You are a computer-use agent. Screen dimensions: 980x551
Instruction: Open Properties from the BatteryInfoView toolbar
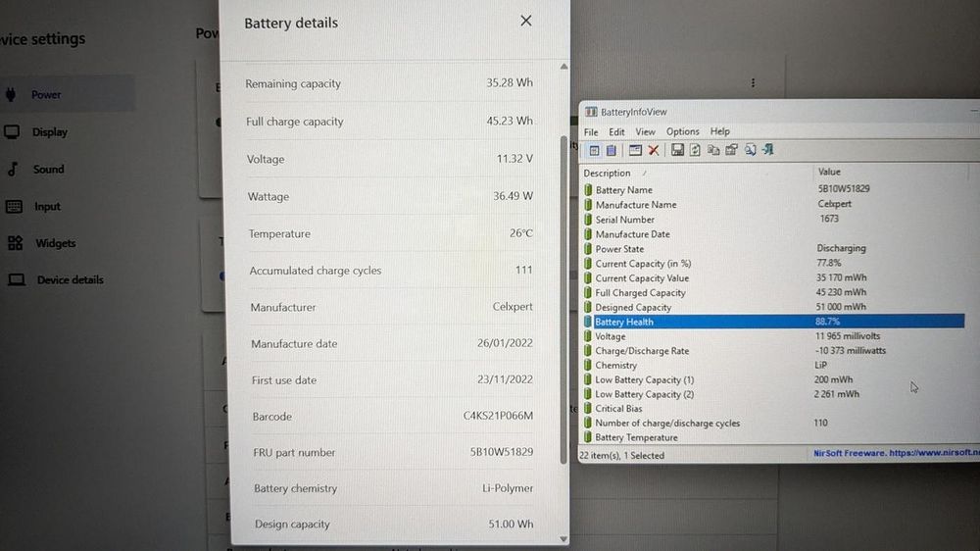(x=731, y=150)
